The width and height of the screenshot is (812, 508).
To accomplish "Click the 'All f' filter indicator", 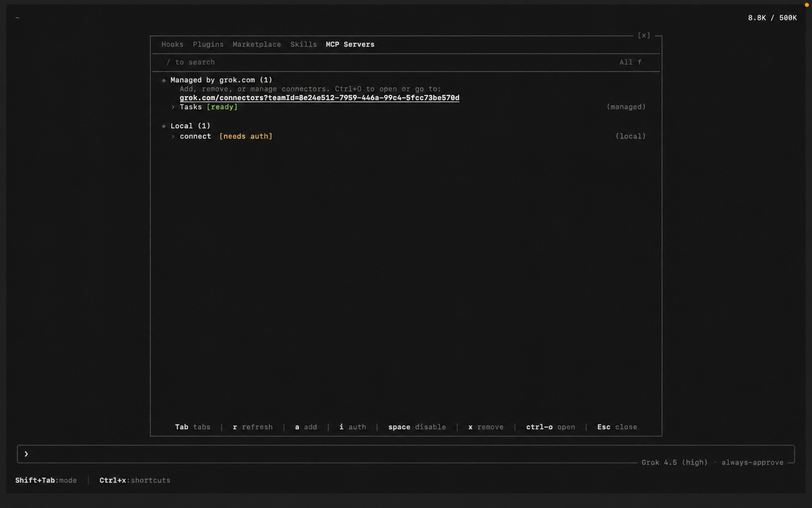I will (x=630, y=62).
